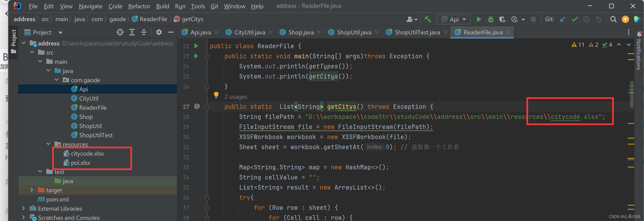Click the yellow intention lightbulb icon

point(216,95)
